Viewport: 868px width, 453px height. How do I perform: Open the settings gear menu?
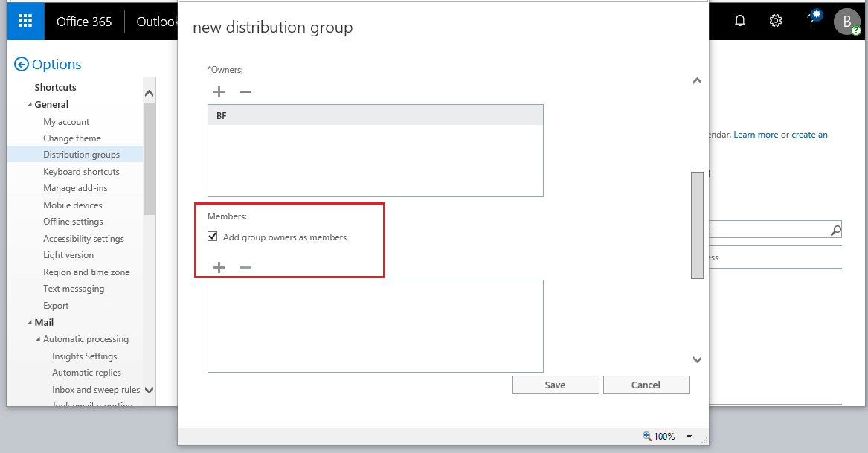tap(776, 21)
